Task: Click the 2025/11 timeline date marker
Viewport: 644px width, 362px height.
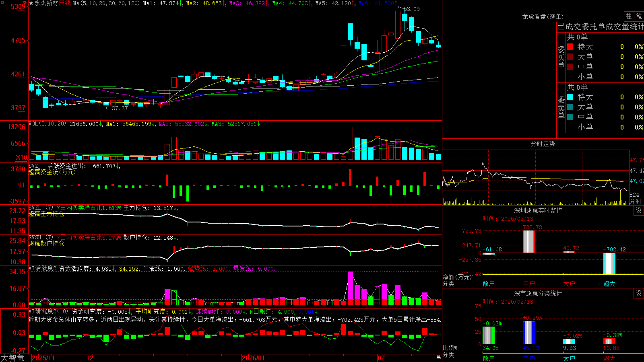Action: point(43,358)
